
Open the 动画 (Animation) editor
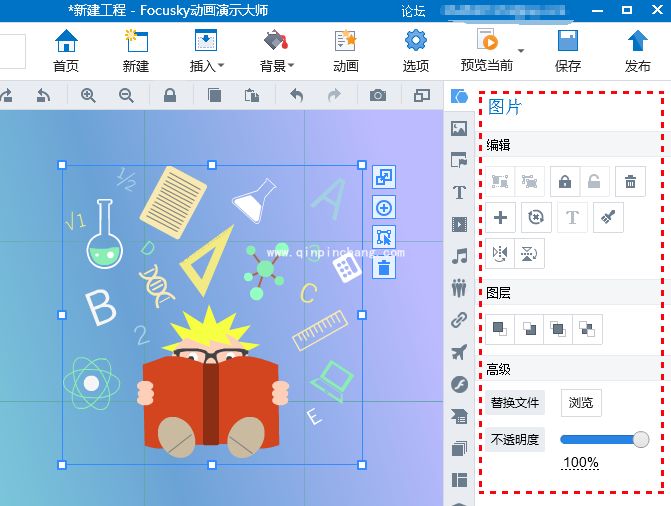345,50
